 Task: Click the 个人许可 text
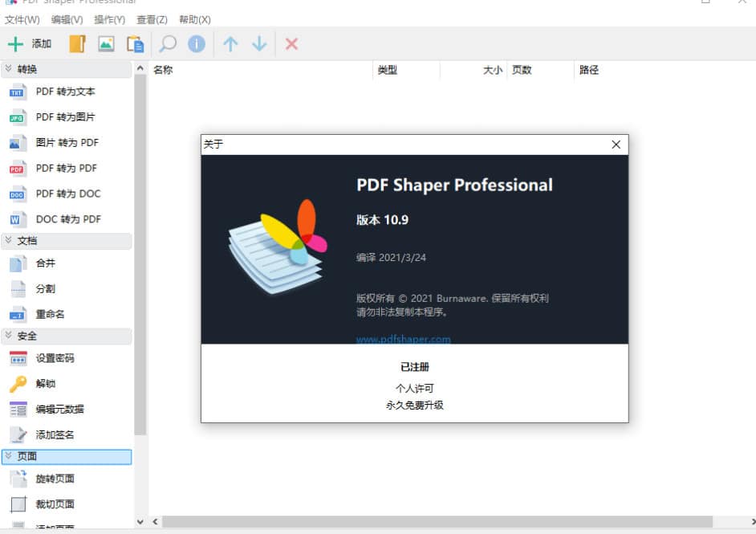point(415,389)
